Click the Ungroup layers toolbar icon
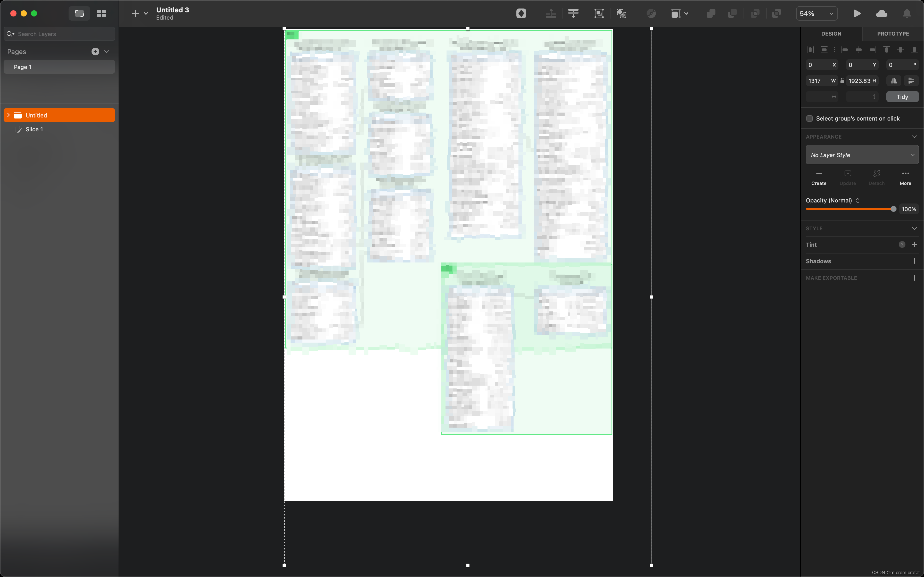Image resolution: width=924 pixels, height=577 pixels. coord(621,14)
